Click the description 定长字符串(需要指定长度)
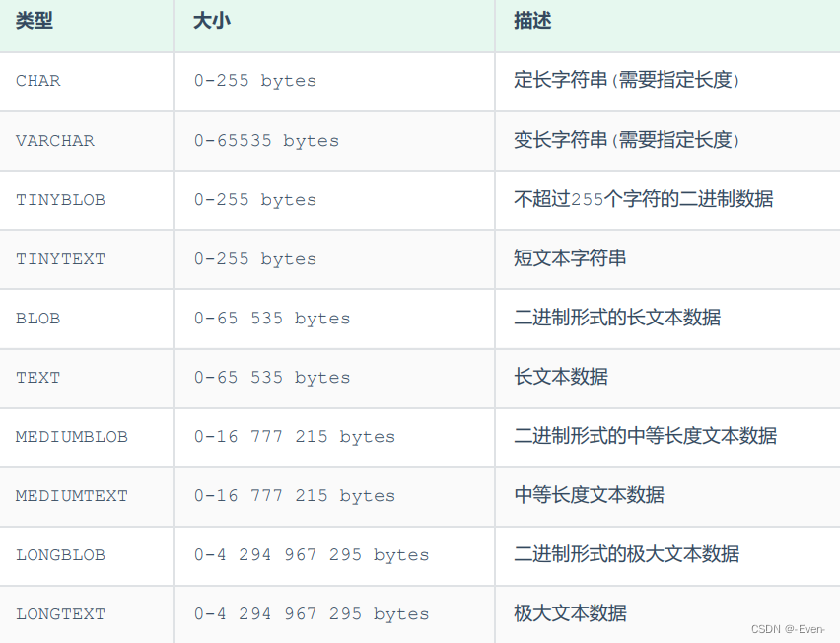The height and width of the screenshot is (643, 840). [x=627, y=81]
